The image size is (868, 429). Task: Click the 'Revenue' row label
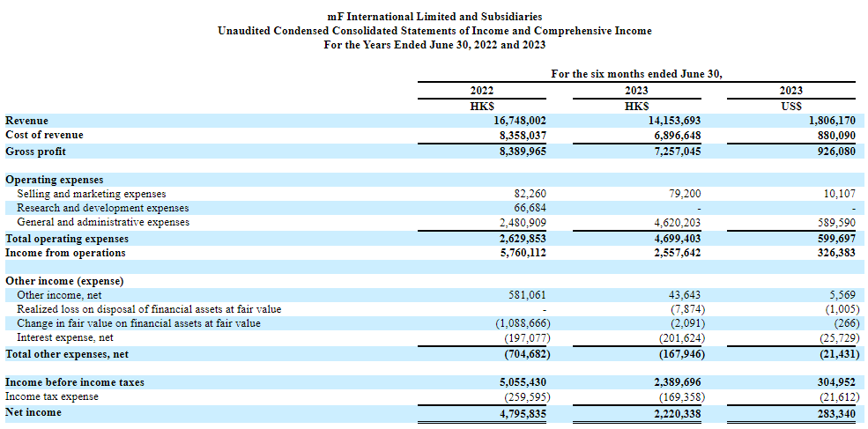(x=26, y=121)
